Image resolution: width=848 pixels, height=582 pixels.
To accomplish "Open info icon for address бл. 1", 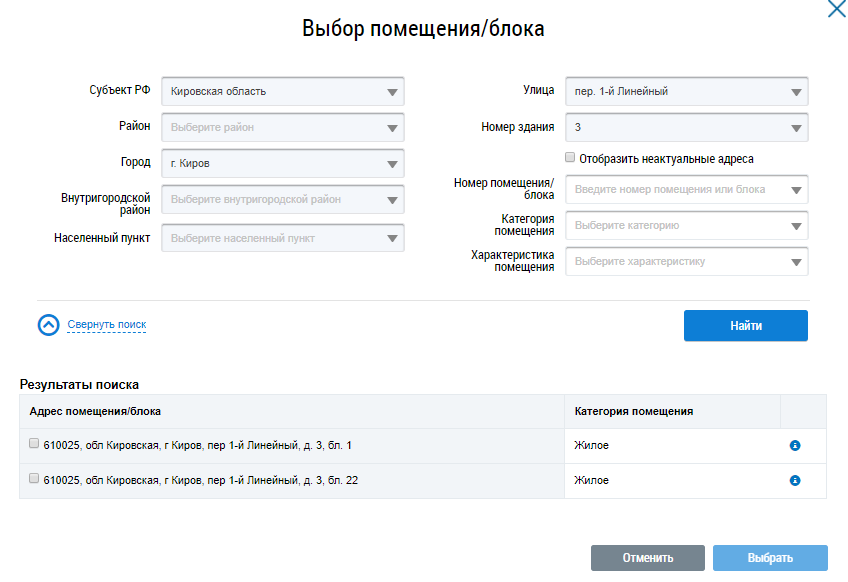I will 795,446.
